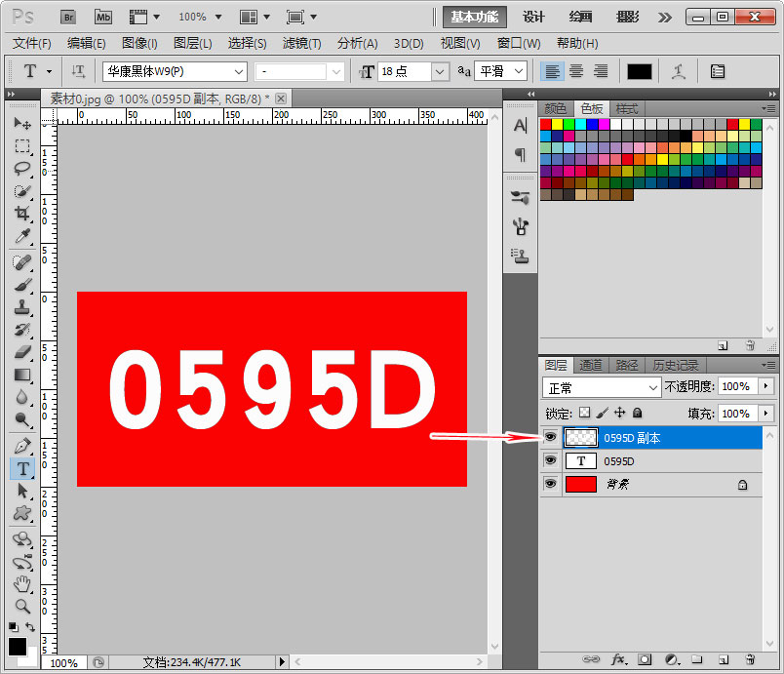The image size is (784, 674).
Task: Close the 素材0.jpg document tab
Action: coord(281,99)
